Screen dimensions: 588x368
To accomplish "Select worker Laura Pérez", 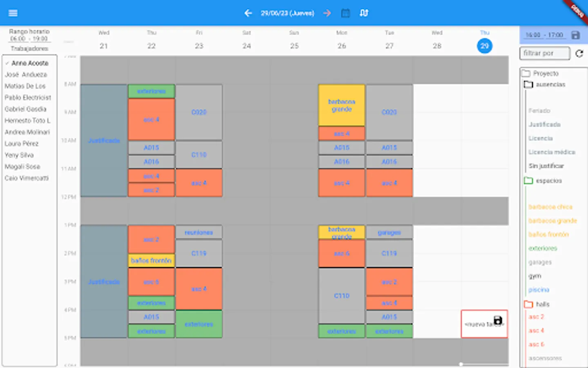I will tap(21, 144).
